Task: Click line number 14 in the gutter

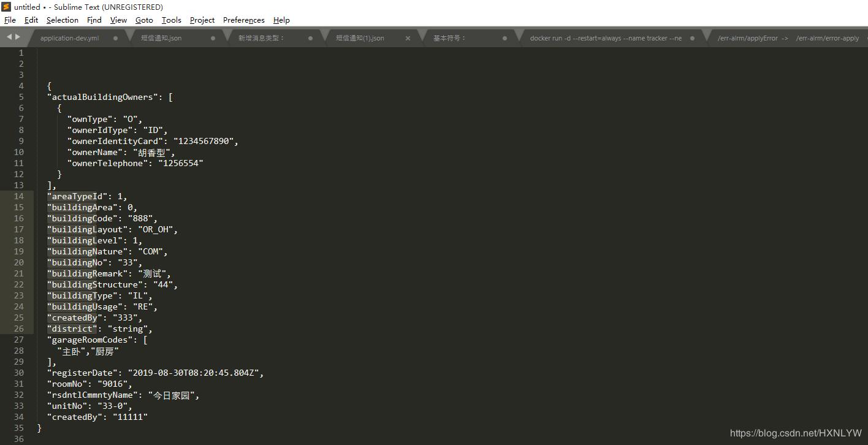Action: (18, 196)
